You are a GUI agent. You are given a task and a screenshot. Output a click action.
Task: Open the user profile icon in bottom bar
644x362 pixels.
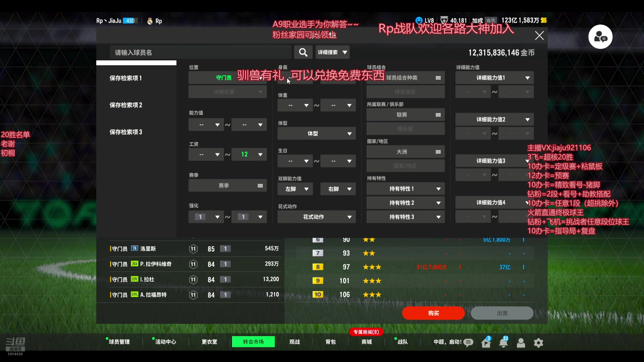coord(521,342)
